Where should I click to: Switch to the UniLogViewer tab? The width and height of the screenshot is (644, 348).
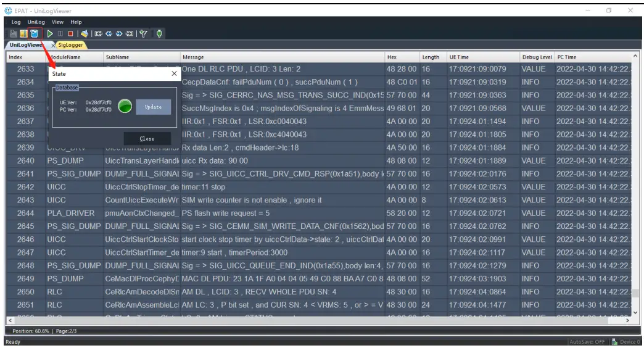click(27, 45)
